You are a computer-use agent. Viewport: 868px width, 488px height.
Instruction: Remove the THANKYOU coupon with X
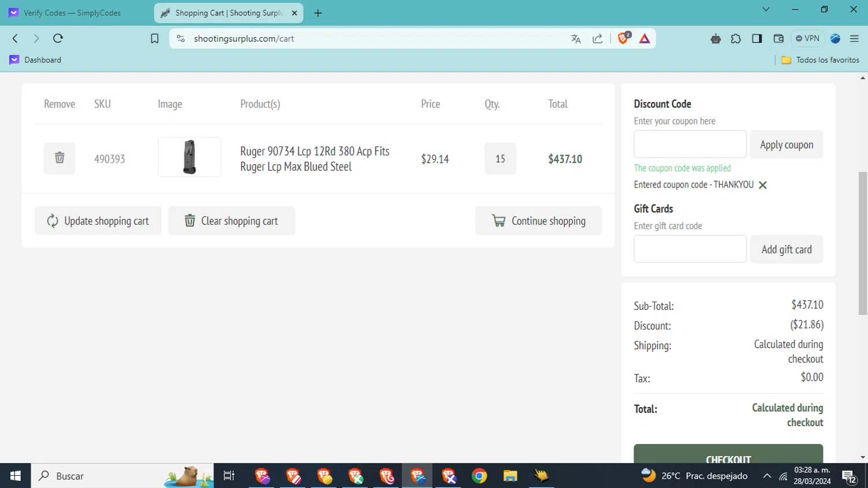click(x=763, y=185)
